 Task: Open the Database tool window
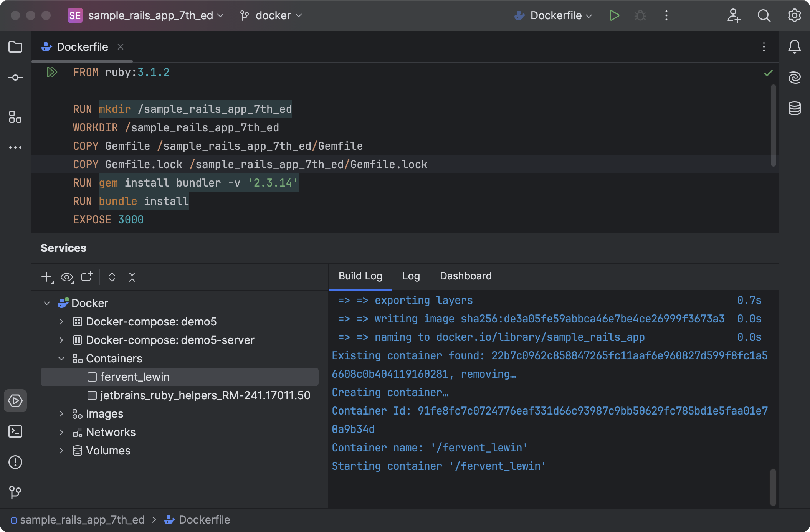(794, 108)
